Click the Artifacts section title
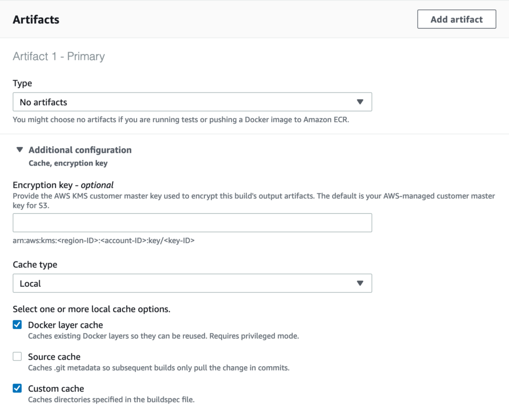The image size is (509, 420). [36, 19]
